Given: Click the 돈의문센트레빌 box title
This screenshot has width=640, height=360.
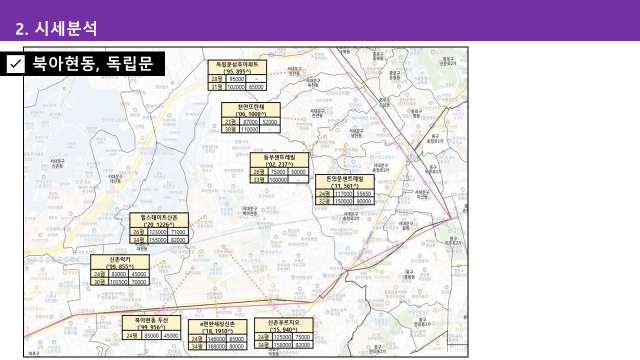Looking at the screenshot, I should 345,182.
